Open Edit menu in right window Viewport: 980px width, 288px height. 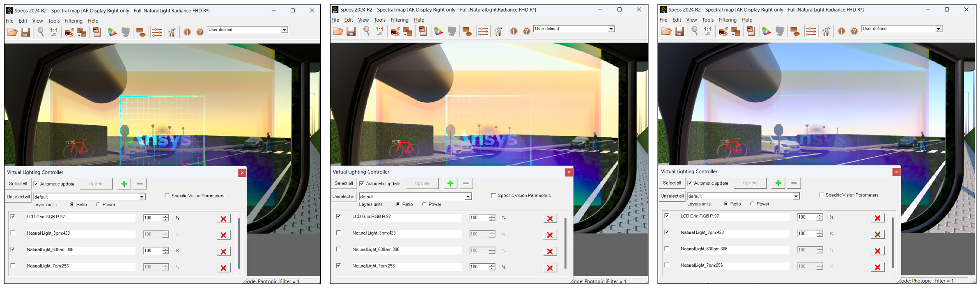[x=677, y=20]
